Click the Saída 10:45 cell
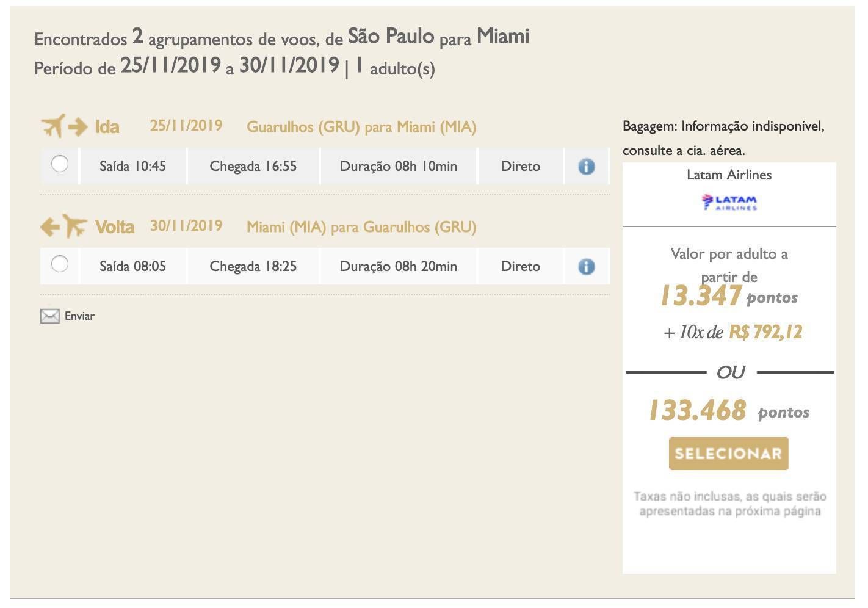The height and width of the screenshot is (608, 868). click(x=132, y=166)
